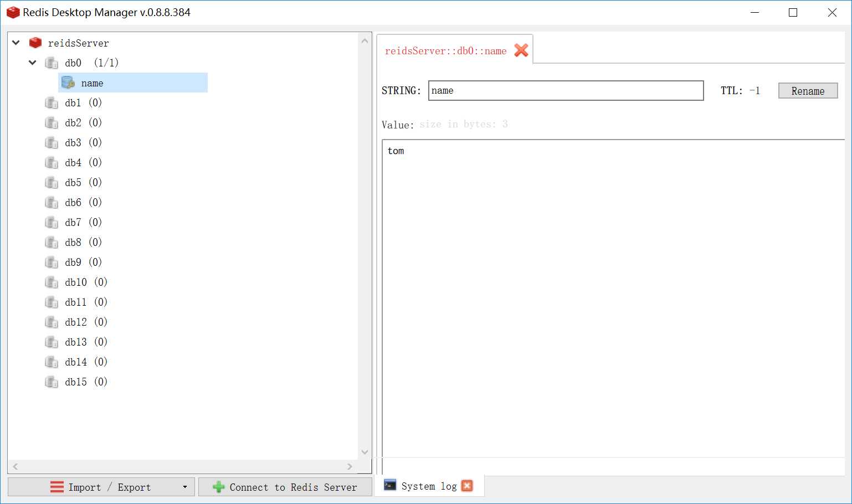This screenshot has height=504, width=852.
Task: Click the db12 database icon
Action: [52, 322]
